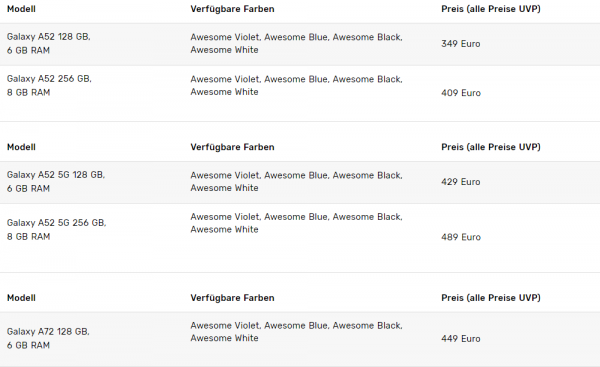This screenshot has width=600, height=367.
Task: Click the colors text for Galaxy A52 128 GB
Action: tap(297, 43)
